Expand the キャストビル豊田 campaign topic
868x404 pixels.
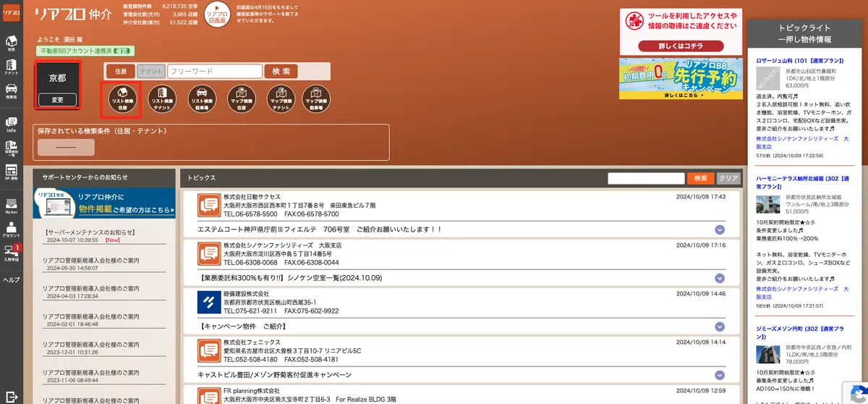click(x=720, y=375)
